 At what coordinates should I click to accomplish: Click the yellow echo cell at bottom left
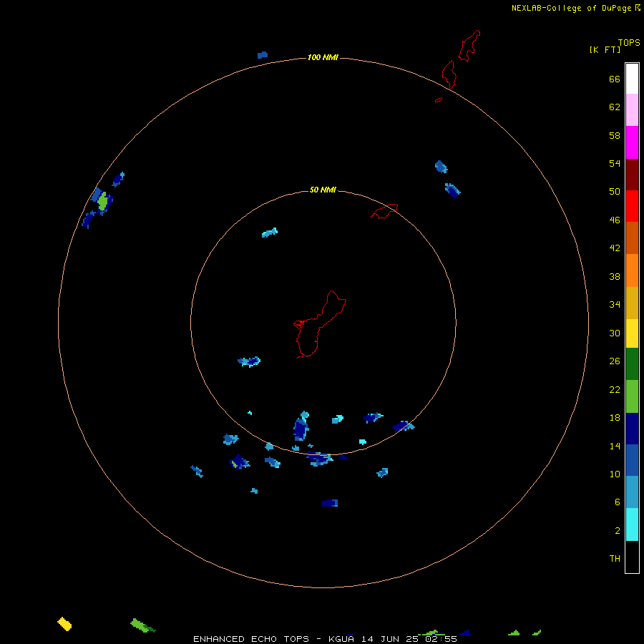[x=64, y=624]
